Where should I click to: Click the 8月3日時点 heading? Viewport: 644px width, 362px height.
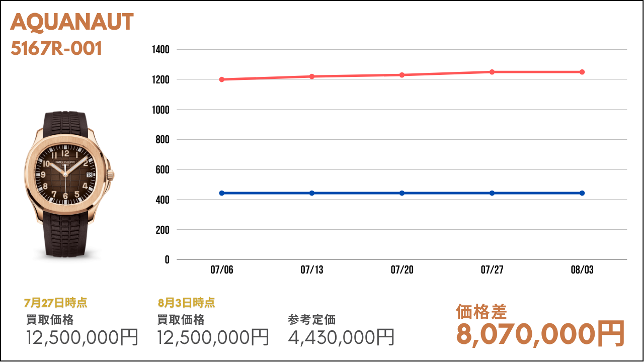186,303
